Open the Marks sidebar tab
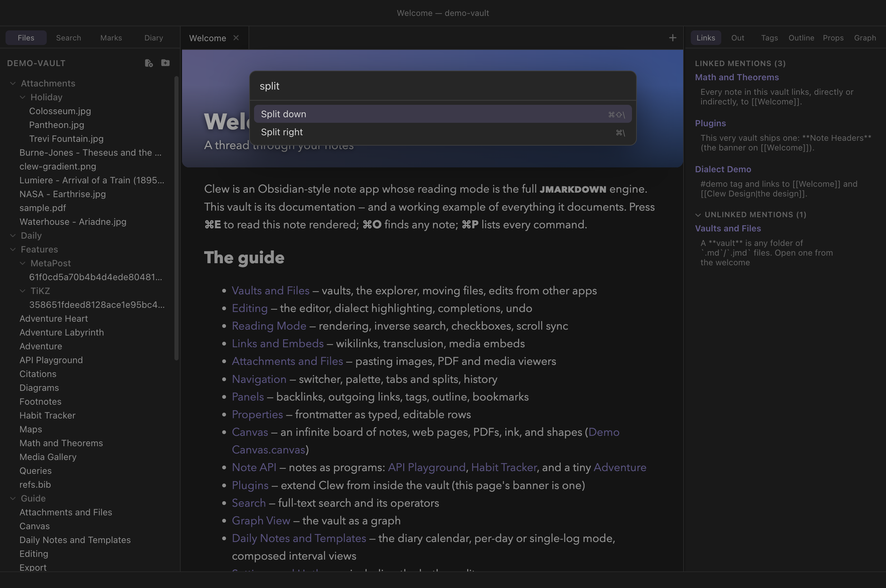The image size is (886, 588). click(111, 38)
